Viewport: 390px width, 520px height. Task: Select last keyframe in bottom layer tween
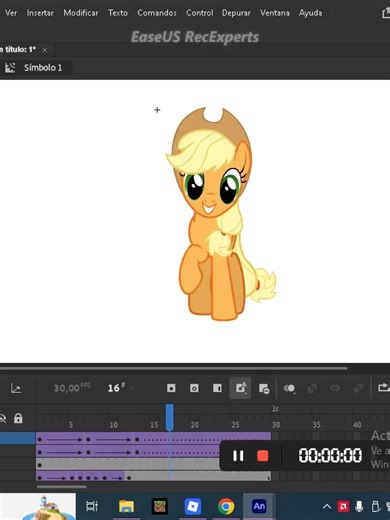129,478
